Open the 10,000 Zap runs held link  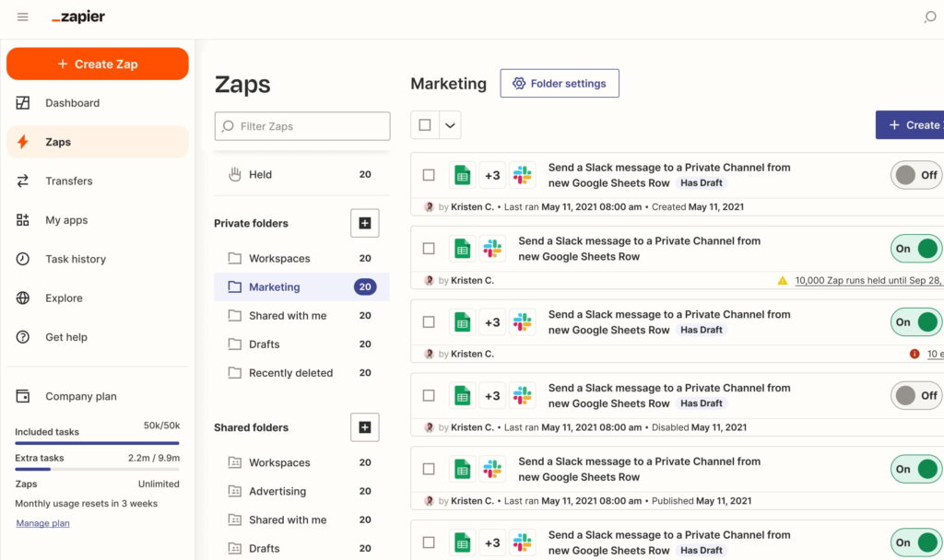(868, 280)
